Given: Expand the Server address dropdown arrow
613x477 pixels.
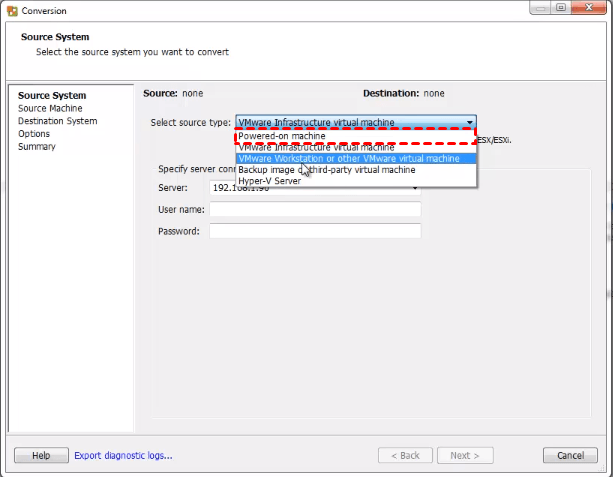Looking at the screenshot, I should coord(415,187).
